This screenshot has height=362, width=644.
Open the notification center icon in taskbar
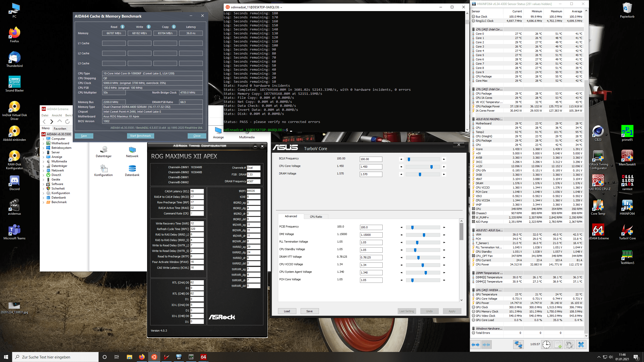tap(636, 357)
